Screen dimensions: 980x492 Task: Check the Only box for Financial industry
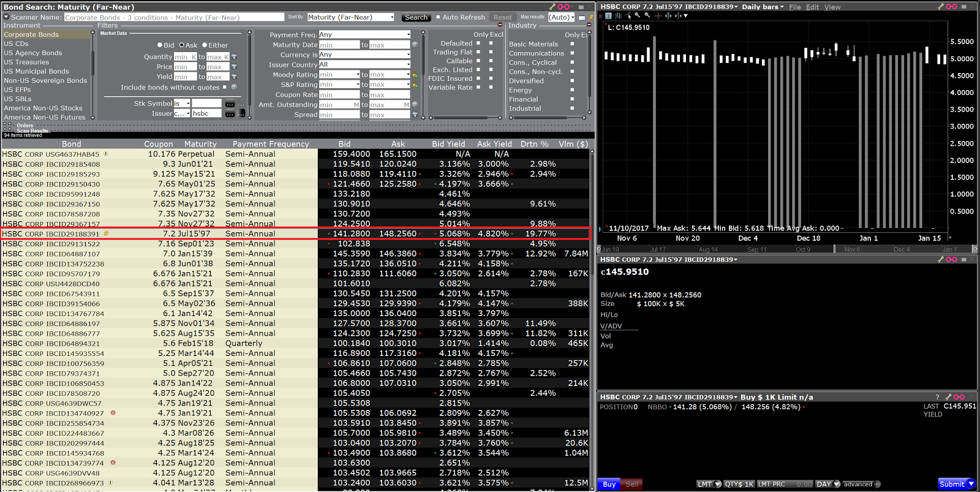pos(572,99)
